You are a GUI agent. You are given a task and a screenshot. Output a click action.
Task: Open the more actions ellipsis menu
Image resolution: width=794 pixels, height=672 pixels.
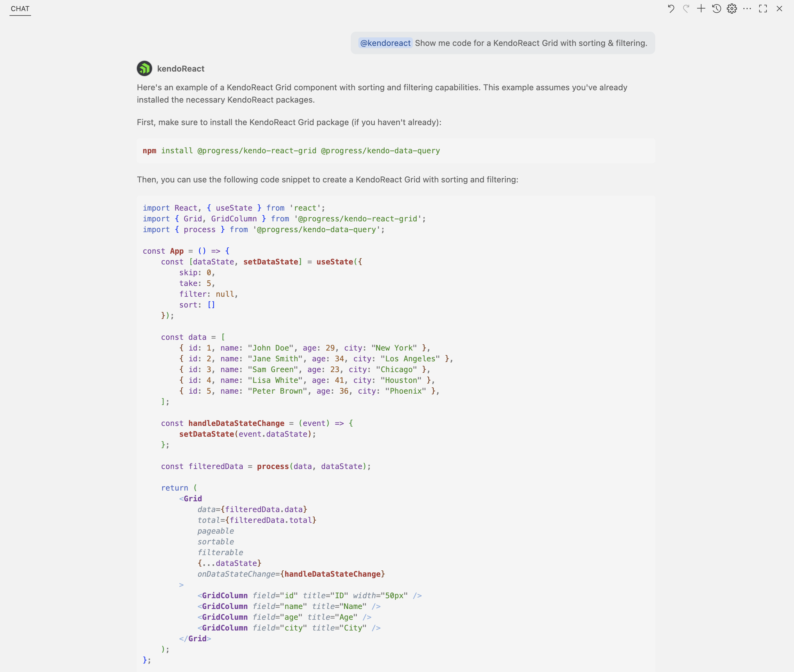coord(747,9)
